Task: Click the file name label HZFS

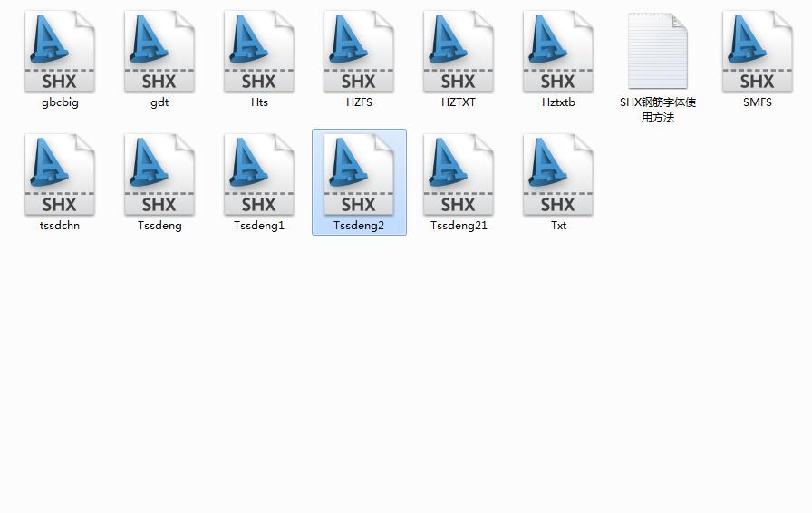Action: (x=359, y=102)
